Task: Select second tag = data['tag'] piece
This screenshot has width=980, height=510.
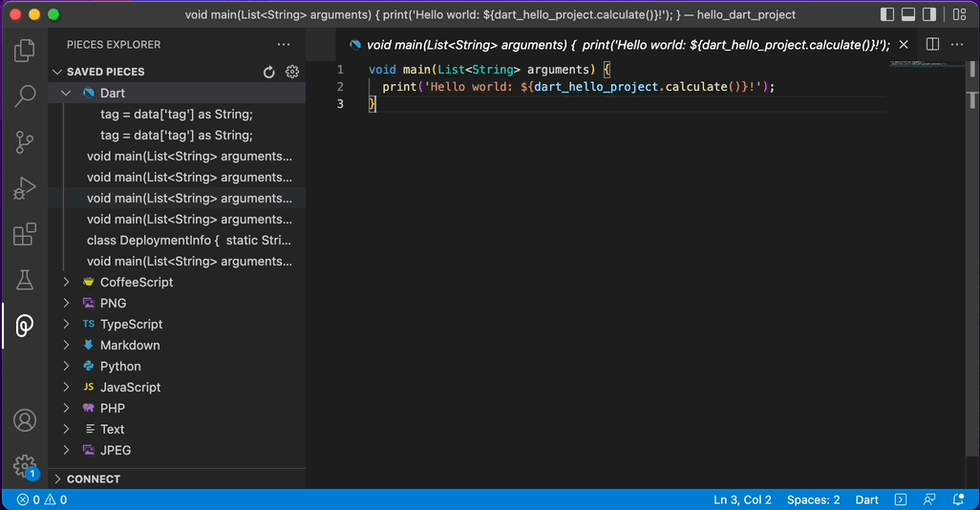Action: [177, 135]
